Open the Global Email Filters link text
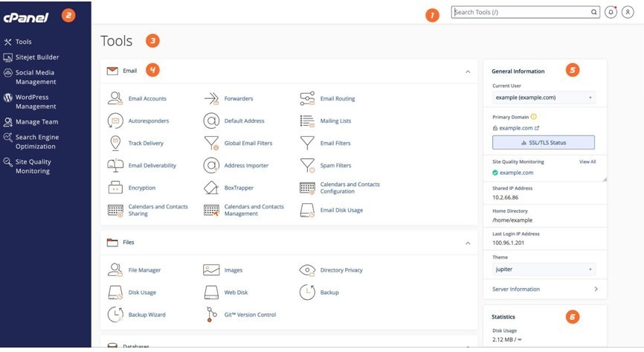The width and height of the screenshot is (644, 352). pos(248,143)
